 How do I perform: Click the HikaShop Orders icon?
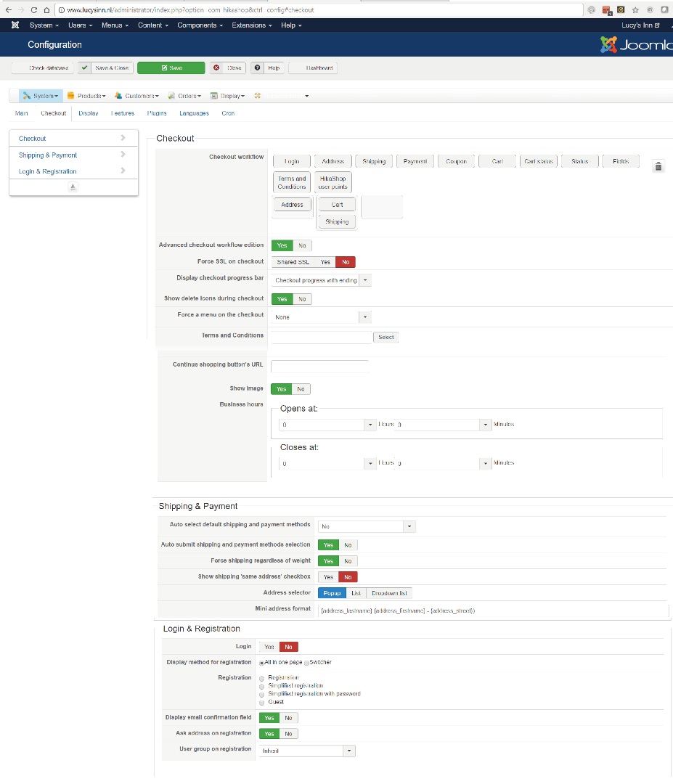[x=171, y=96]
